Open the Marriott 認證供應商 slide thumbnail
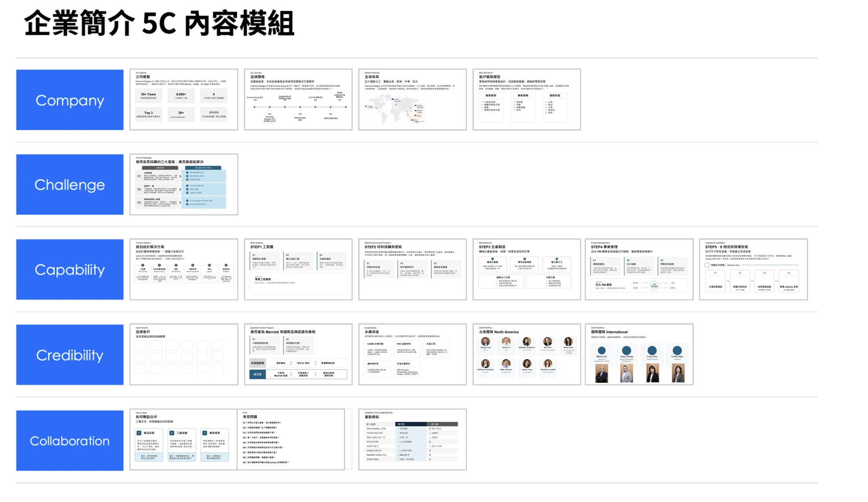Screen dimensions: 868x502 click(x=298, y=355)
